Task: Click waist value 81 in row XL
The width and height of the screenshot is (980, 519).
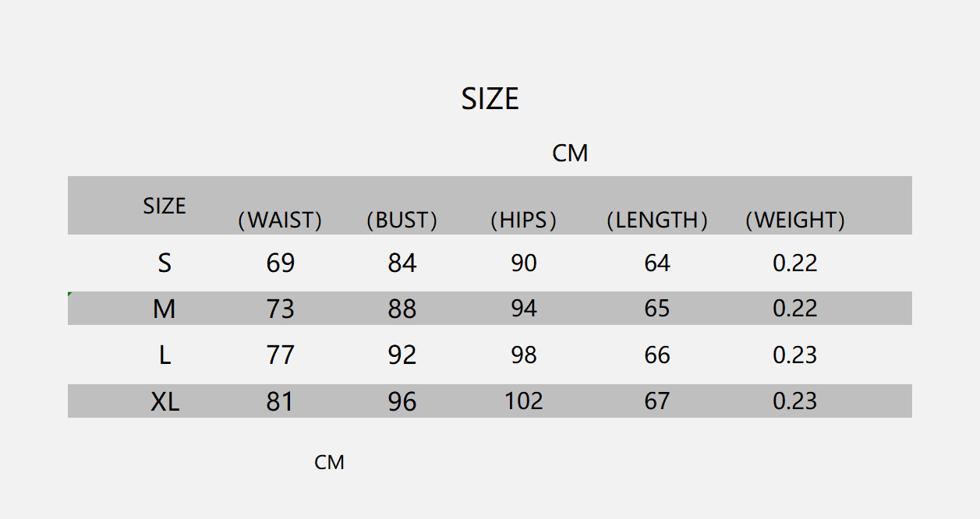Action: [281, 401]
